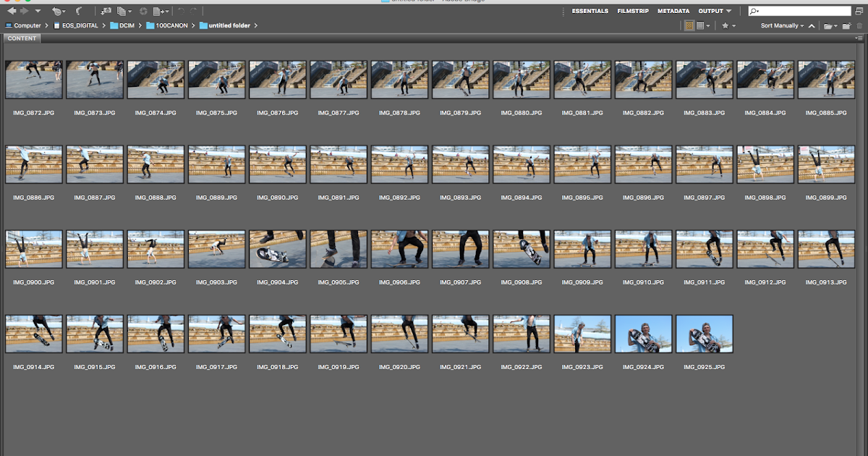Screen dimensions: 868x456
Task: Go forward with the right arrow
Action: [25, 11]
